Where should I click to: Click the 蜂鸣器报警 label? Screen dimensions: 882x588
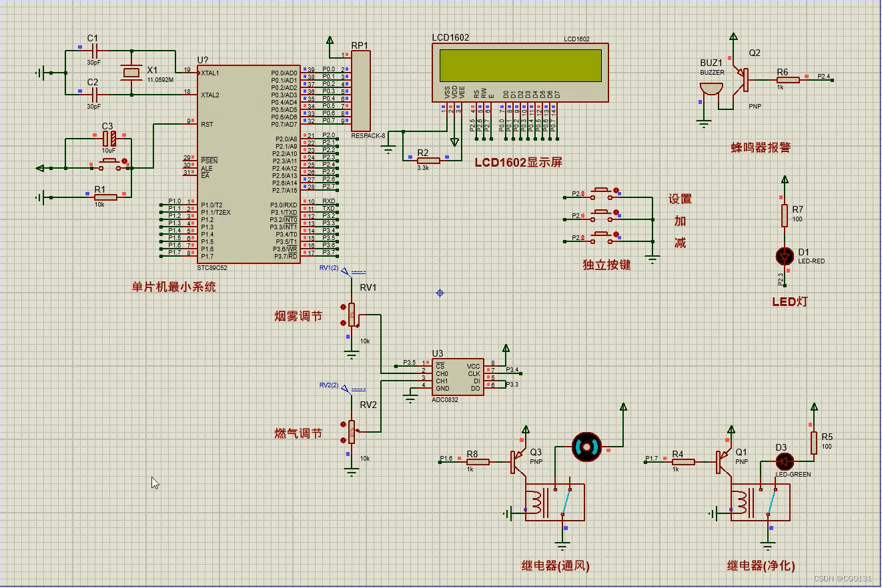pos(761,147)
